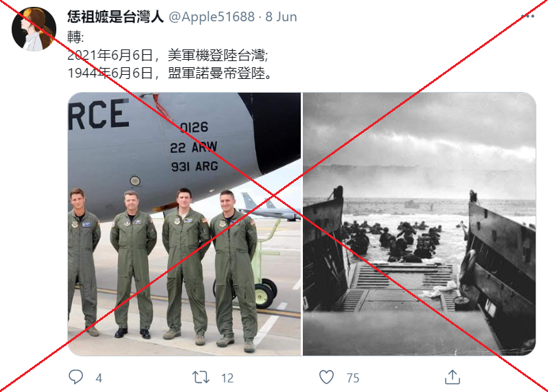Like the tweet with heart icon
The image size is (548, 392).
coord(326,378)
